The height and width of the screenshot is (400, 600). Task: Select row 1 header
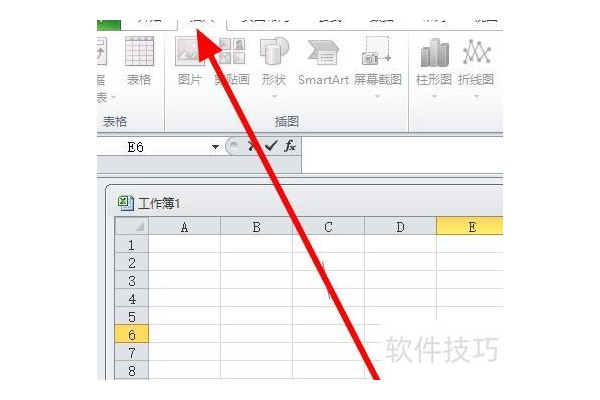click(x=132, y=244)
